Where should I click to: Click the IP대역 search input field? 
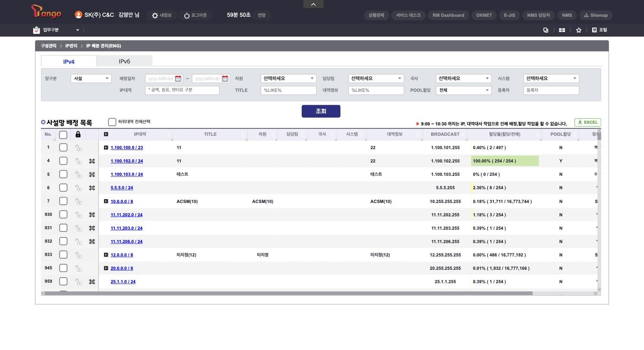click(x=182, y=90)
